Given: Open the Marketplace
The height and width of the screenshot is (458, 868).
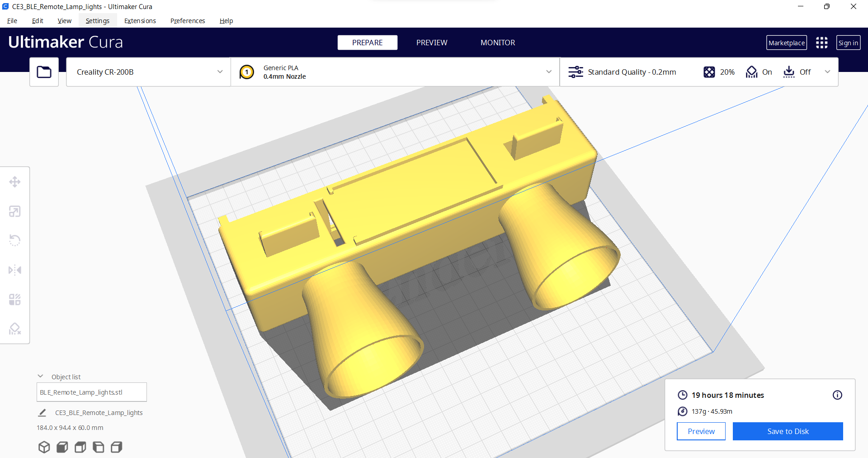Looking at the screenshot, I should pyautogui.click(x=787, y=43).
